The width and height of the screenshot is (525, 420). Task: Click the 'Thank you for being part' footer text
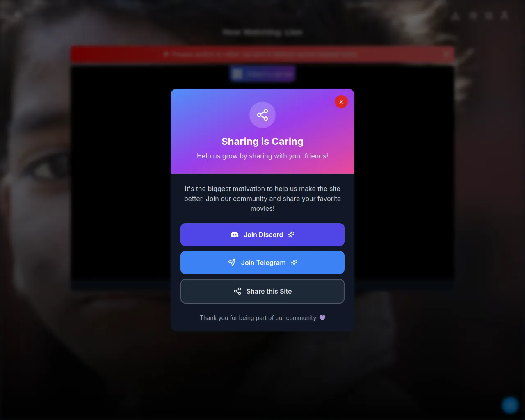tap(259, 317)
